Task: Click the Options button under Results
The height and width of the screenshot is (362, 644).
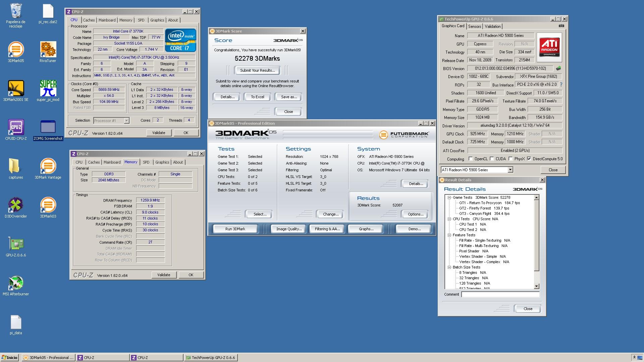Action: pyautogui.click(x=415, y=214)
